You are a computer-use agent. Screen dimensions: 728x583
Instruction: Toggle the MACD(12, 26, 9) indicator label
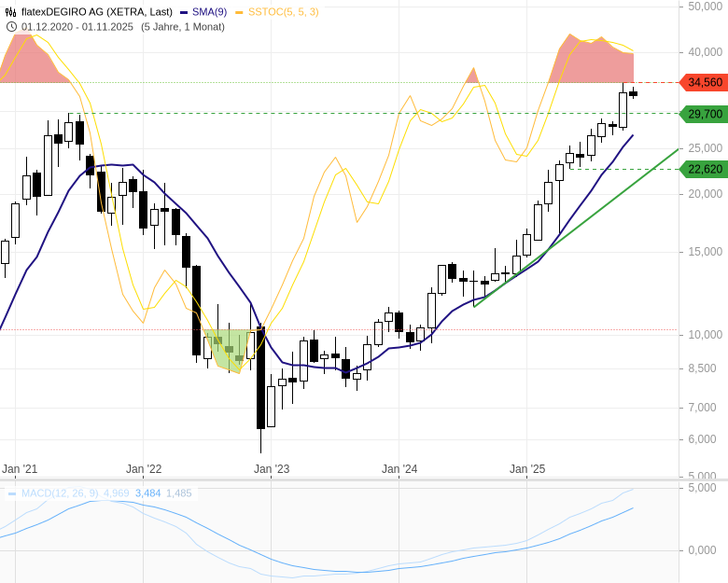coord(60,493)
